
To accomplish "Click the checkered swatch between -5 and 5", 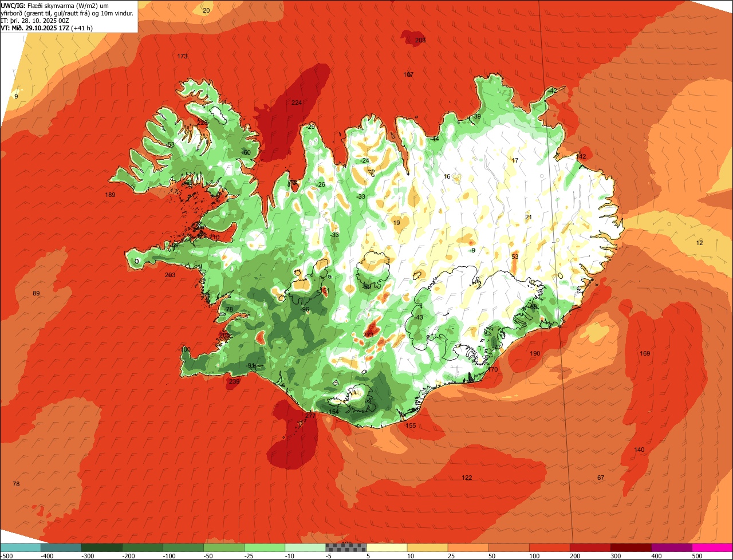I will tap(346, 548).
